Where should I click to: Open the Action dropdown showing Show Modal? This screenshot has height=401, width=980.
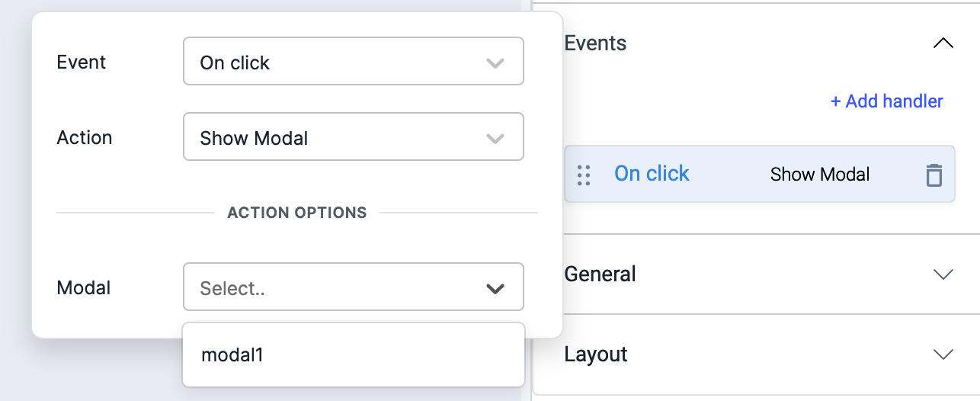[335, 137]
